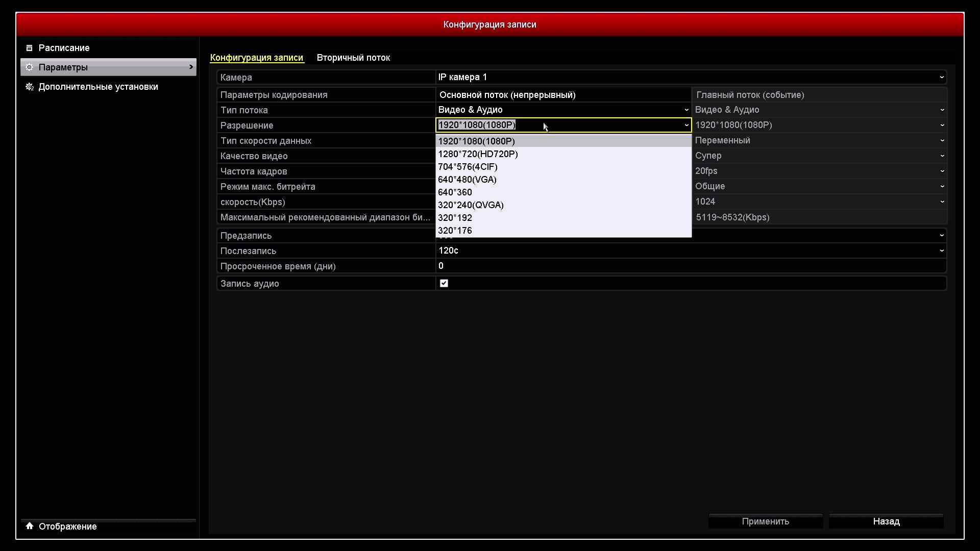Image resolution: width=980 pixels, height=551 pixels.
Task: Open the 20fps frame rate dropdown
Action: click(x=820, y=171)
